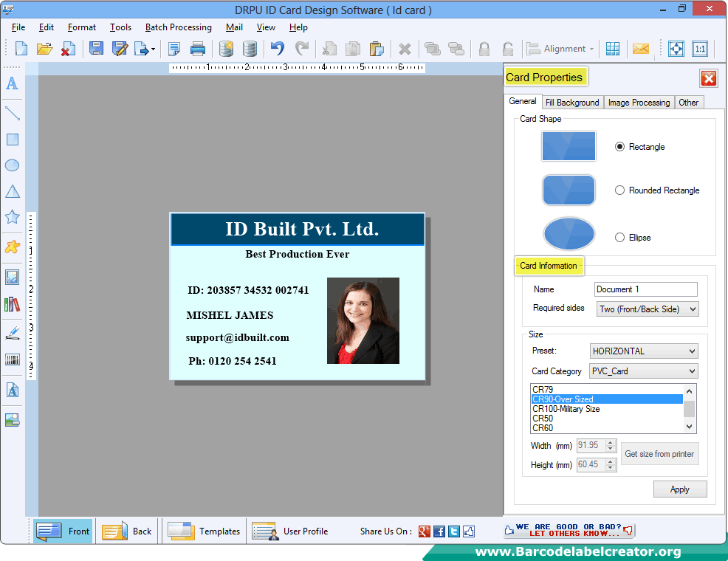Click the Delete X icon in toolbar
This screenshot has width=728, height=561.
tap(405, 49)
